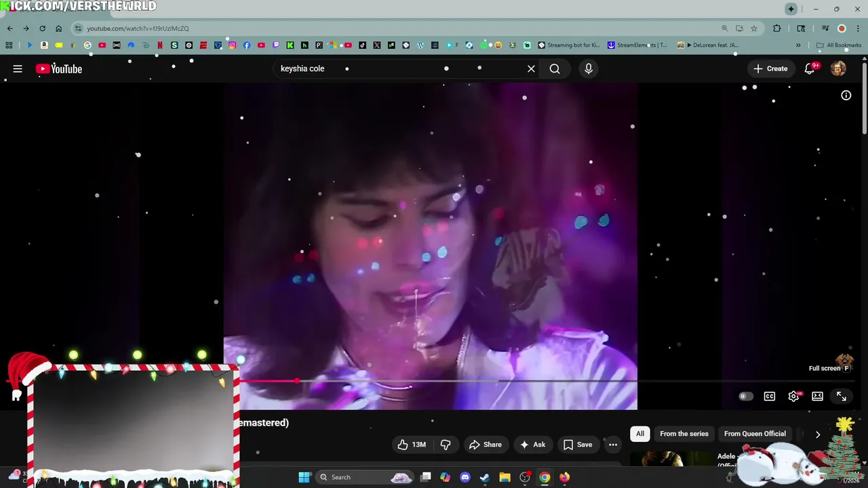
Task: Select the From Queen Official chip
Action: click(755, 434)
